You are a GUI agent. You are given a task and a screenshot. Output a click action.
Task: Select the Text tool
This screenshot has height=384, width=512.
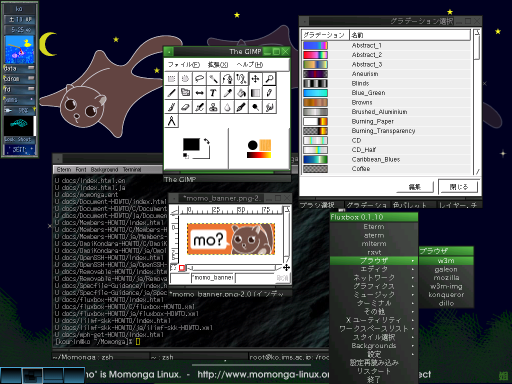(213, 93)
